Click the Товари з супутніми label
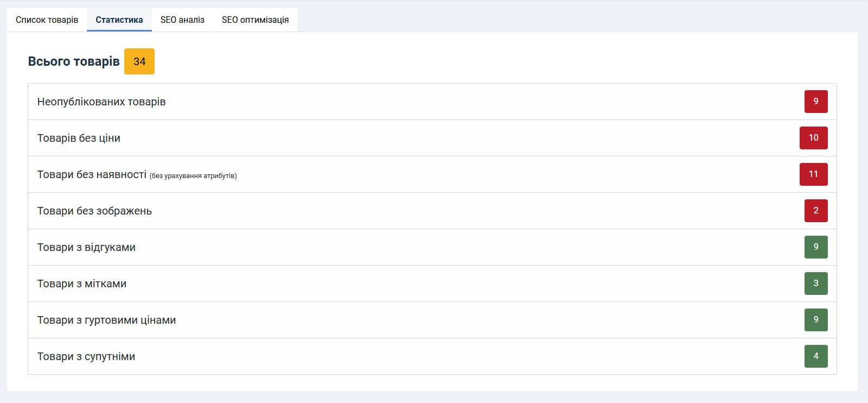The width and height of the screenshot is (868, 403). click(86, 356)
